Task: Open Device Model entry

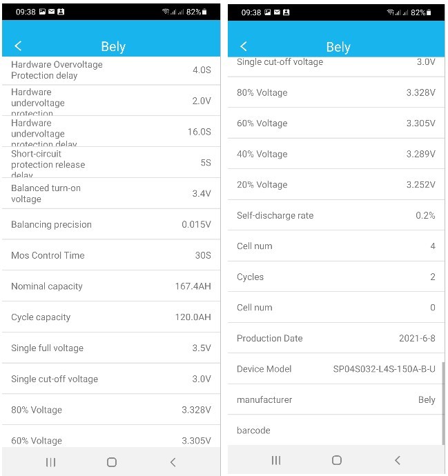Action: click(336, 369)
